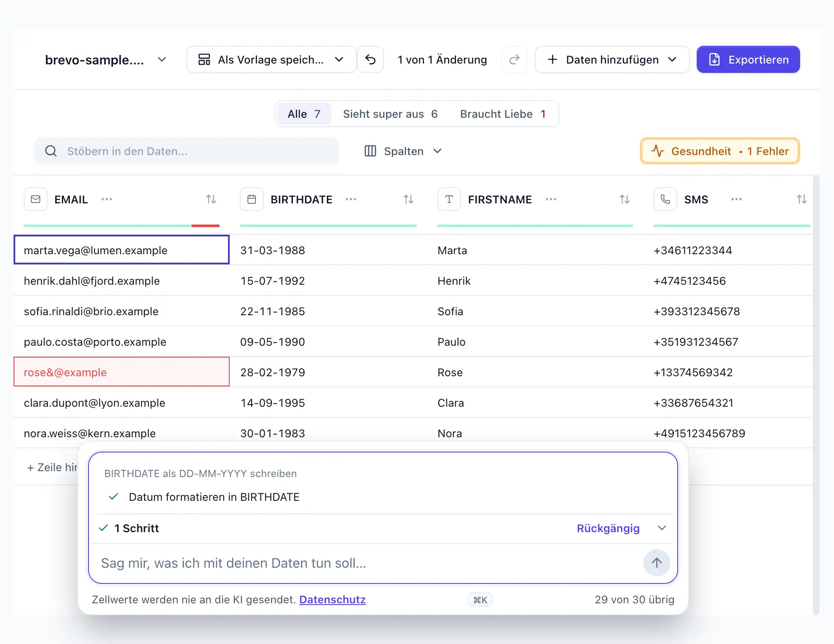The image size is (834, 644).
Task: Sort by the FIRSTNAME column arrows
Action: click(625, 199)
